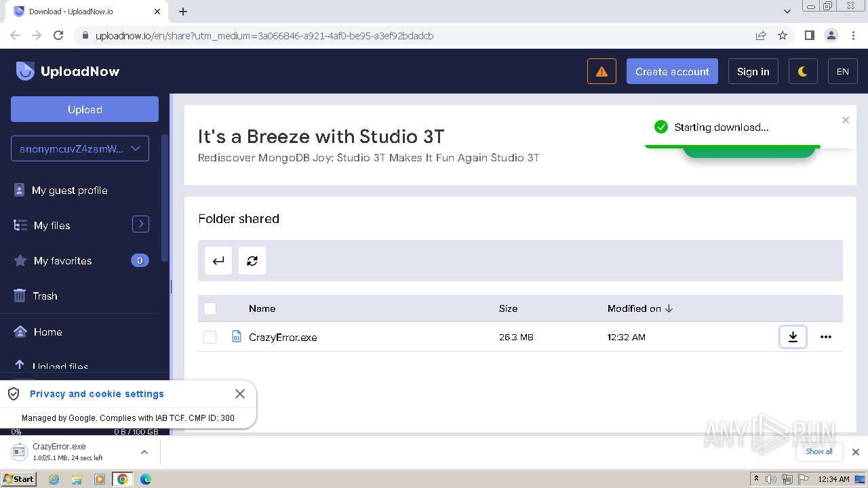Bookmark the page with star icon
Viewport: 868px width, 488px height.
(783, 35)
